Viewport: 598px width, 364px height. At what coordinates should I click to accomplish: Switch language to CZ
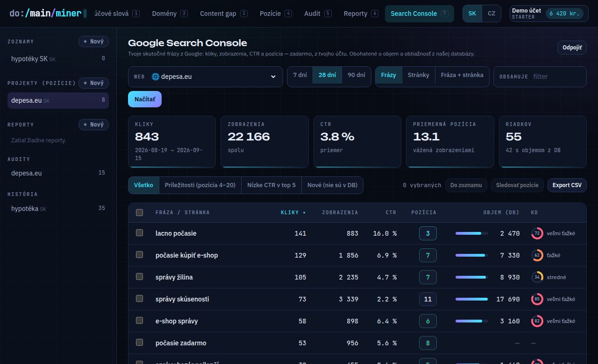[x=491, y=14]
